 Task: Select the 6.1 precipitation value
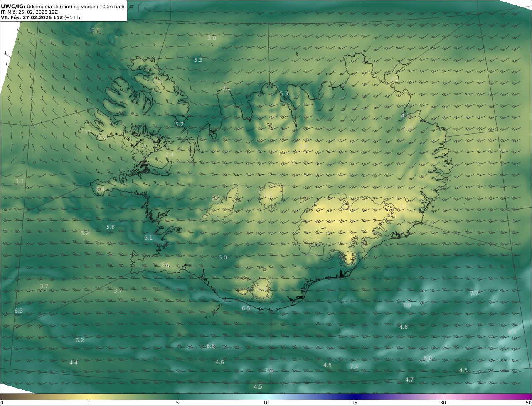click(x=148, y=238)
